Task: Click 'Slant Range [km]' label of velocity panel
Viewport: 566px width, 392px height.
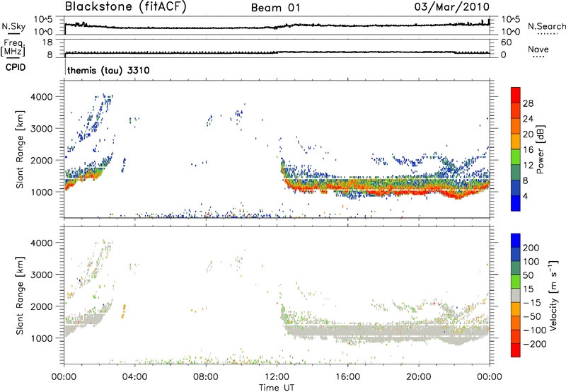Action: (20, 295)
